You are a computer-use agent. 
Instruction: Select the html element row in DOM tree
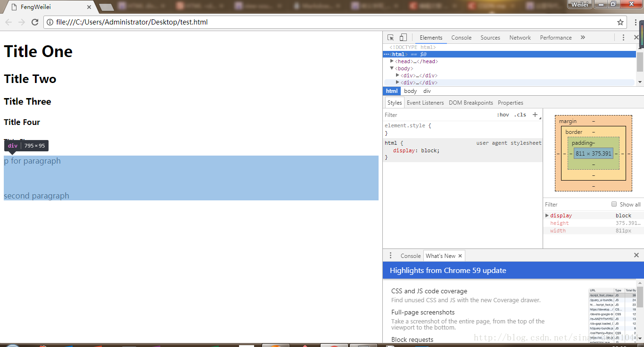coord(509,54)
